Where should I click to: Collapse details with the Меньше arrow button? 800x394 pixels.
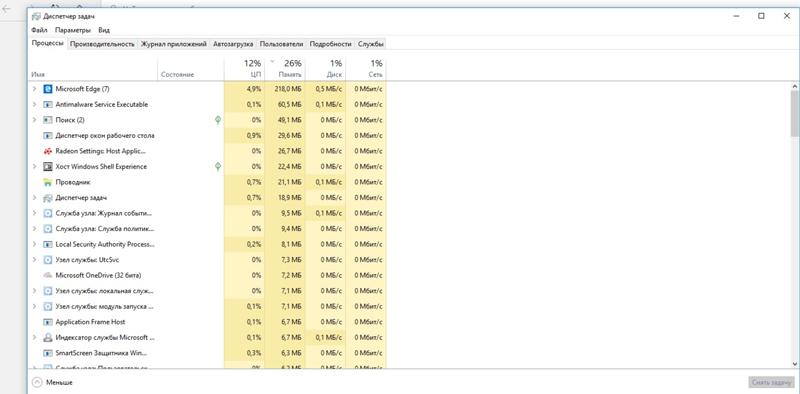click(x=37, y=382)
